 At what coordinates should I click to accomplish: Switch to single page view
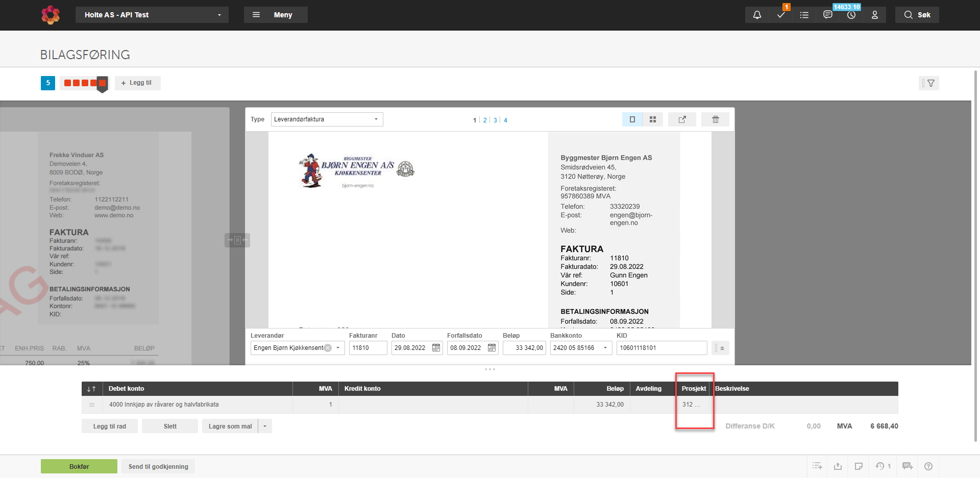[x=632, y=119]
